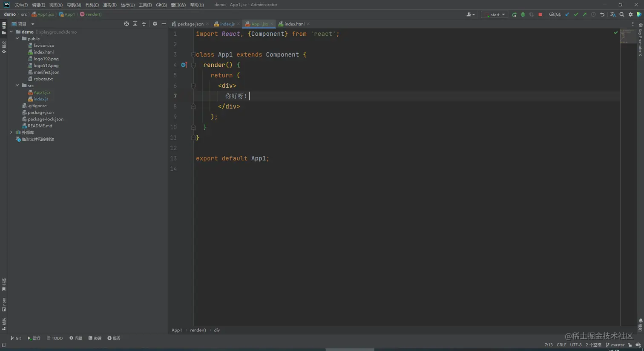
Task: Expand the External Libraries (外部库) node
Action: coord(11,132)
